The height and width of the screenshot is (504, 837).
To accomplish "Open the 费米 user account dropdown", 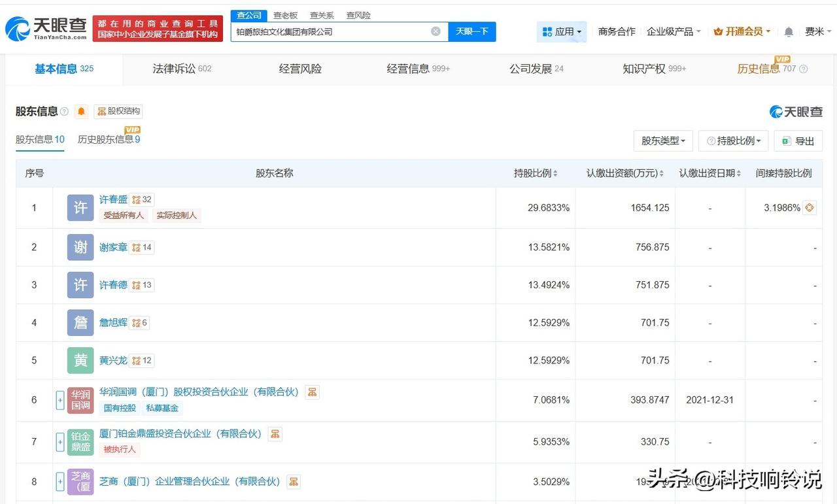I will [819, 31].
